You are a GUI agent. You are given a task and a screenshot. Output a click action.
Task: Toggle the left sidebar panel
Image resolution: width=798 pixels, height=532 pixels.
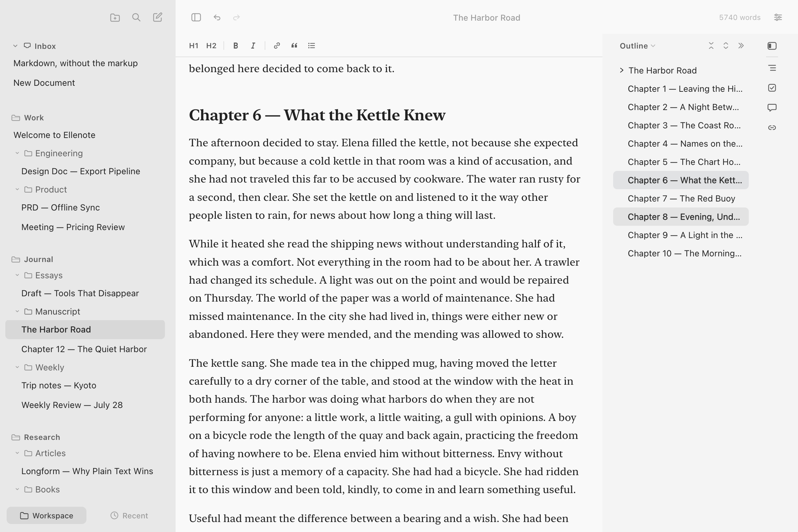(196, 17)
